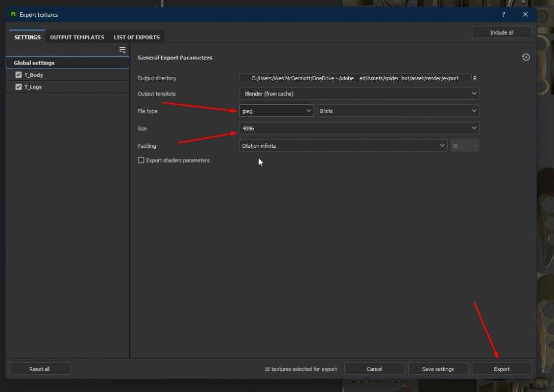Click the 16 textures selected for export text
This screenshot has height=392, width=554.
pyautogui.click(x=301, y=369)
